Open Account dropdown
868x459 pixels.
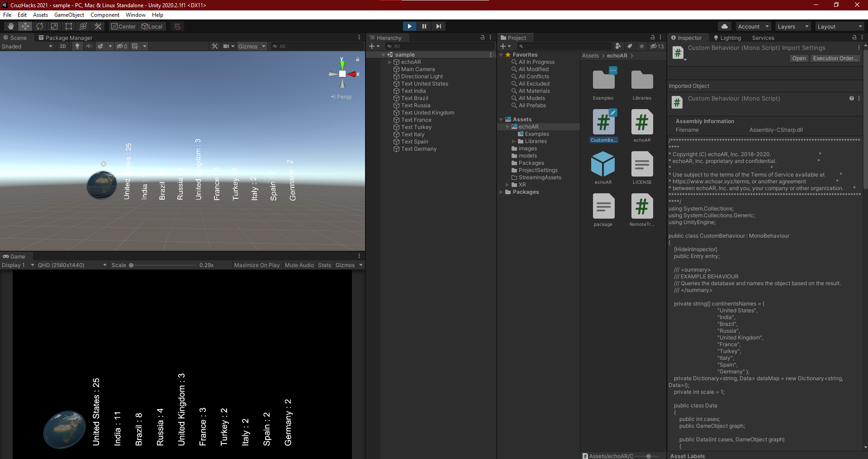click(753, 26)
